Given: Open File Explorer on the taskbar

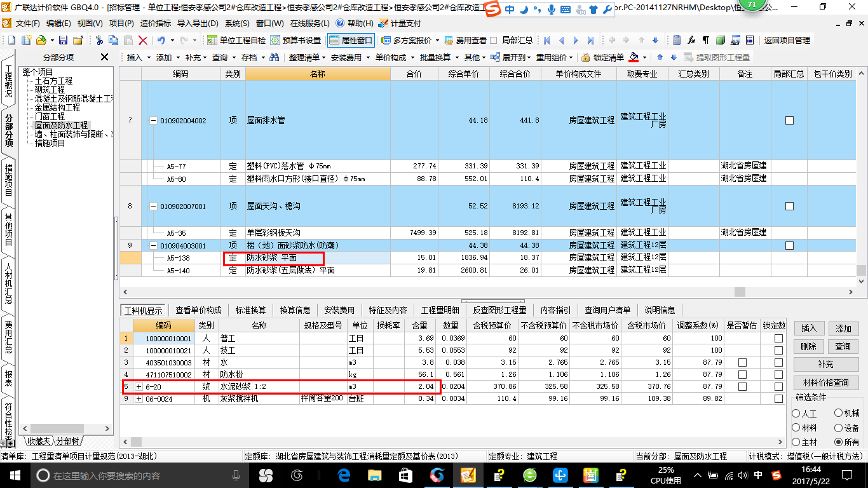Looking at the screenshot, I should (375, 475).
